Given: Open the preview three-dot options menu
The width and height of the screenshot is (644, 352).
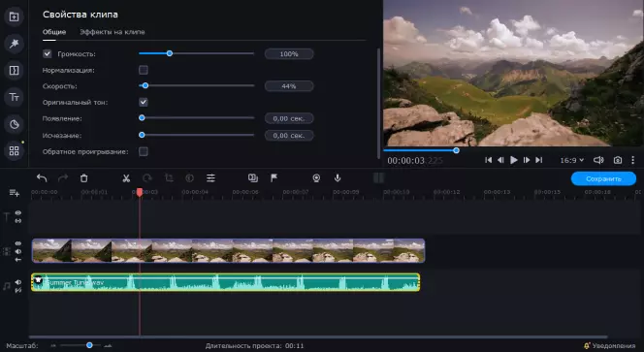Looking at the screenshot, I should coord(633,160).
